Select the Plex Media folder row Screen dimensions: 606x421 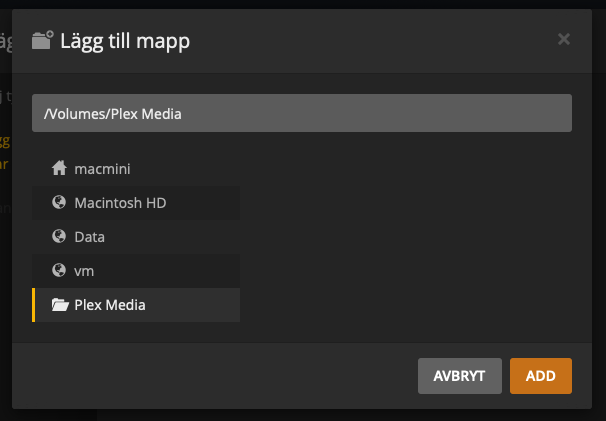coord(136,305)
